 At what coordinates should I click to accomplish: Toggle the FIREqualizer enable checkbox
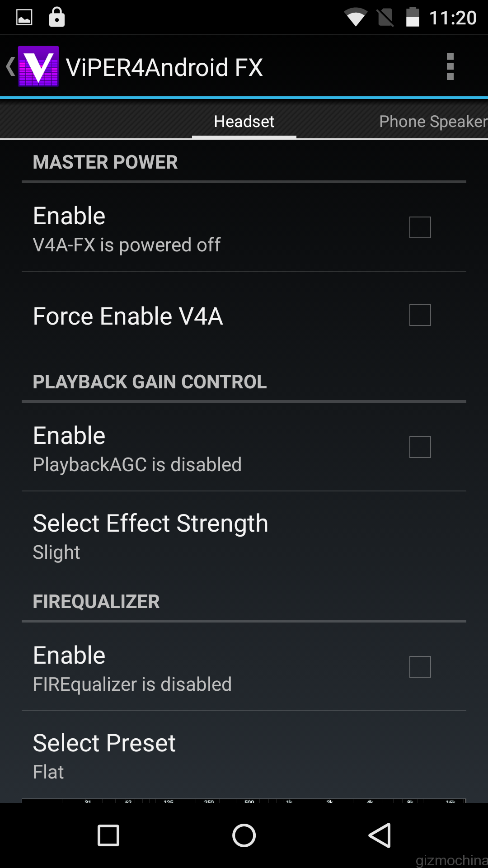pyautogui.click(x=420, y=667)
